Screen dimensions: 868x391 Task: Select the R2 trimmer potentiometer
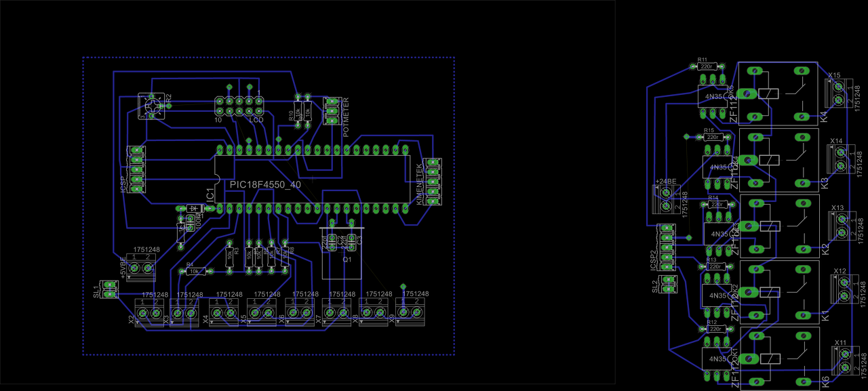tap(152, 106)
